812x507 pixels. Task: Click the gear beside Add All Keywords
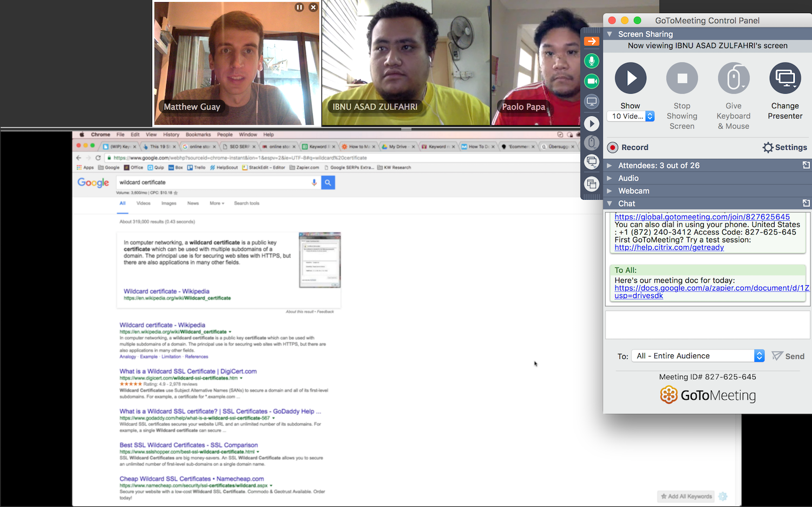click(723, 496)
